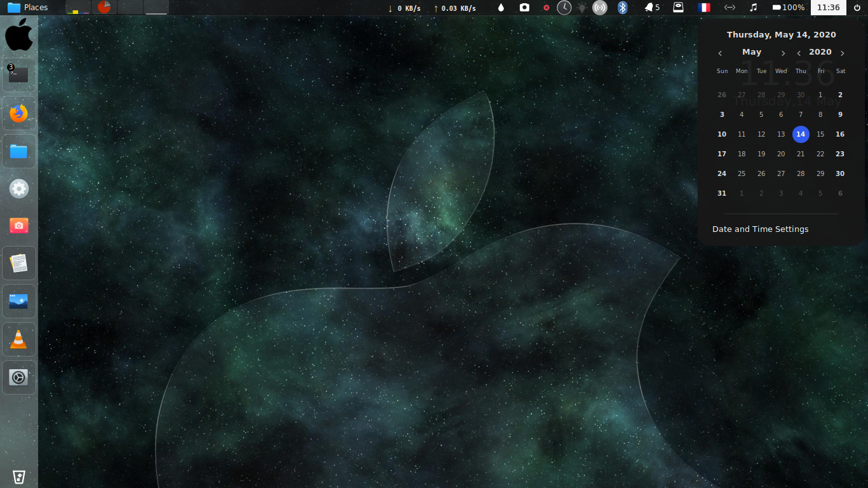Click the May month label
868x488 pixels.
[752, 52]
